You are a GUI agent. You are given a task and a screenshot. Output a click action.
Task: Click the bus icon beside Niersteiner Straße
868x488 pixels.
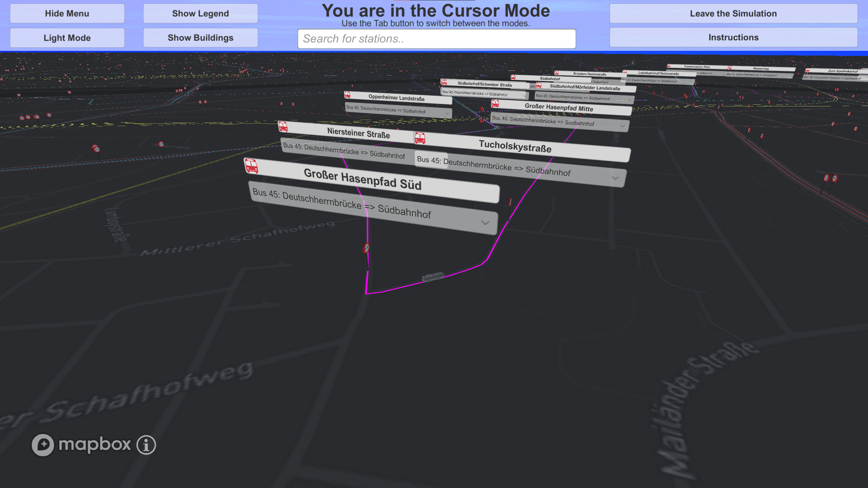click(x=283, y=127)
